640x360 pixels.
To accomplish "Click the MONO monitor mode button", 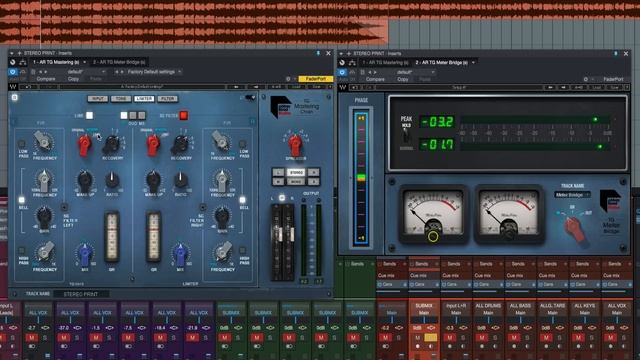I will 296,181.
